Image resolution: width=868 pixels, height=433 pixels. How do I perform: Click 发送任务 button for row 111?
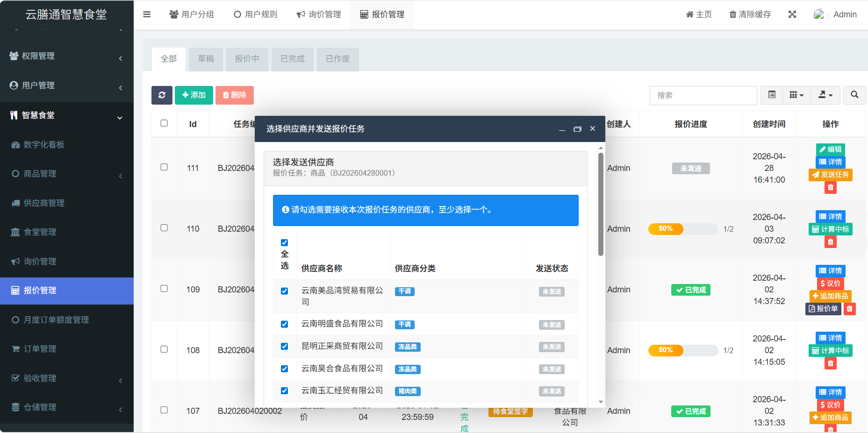click(830, 175)
